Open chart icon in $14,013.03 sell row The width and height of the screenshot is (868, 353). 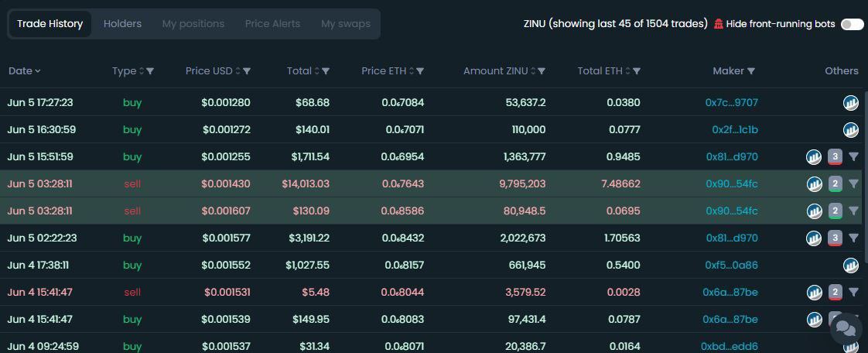(814, 183)
